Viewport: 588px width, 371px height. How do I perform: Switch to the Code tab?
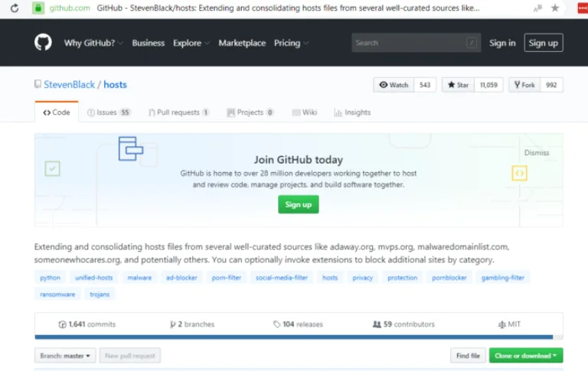click(57, 112)
